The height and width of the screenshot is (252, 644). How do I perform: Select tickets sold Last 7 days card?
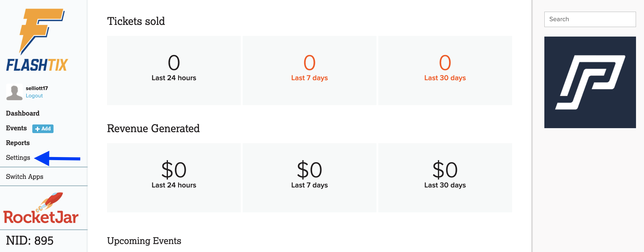click(x=309, y=70)
